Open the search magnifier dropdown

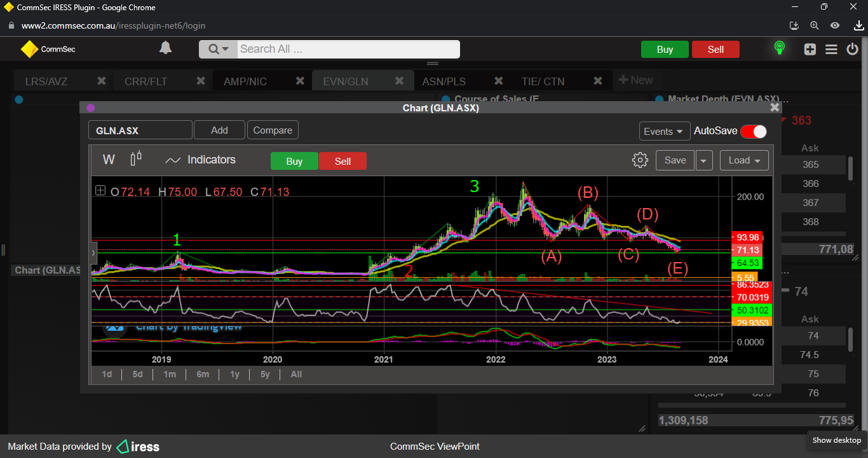[x=218, y=49]
